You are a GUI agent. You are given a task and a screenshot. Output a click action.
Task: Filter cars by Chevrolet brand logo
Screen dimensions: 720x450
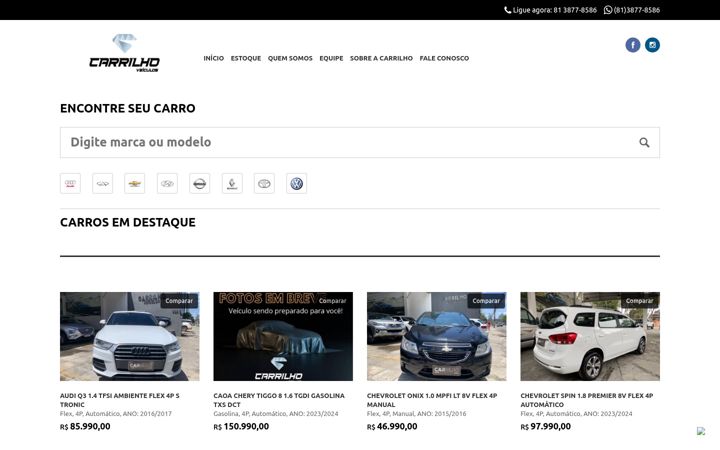pos(135,184)
